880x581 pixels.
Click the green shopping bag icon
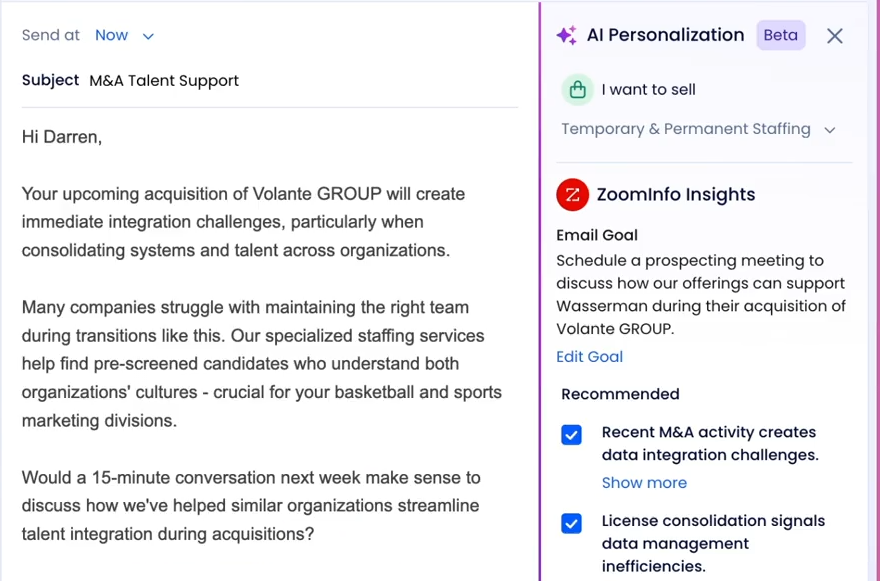578,90
